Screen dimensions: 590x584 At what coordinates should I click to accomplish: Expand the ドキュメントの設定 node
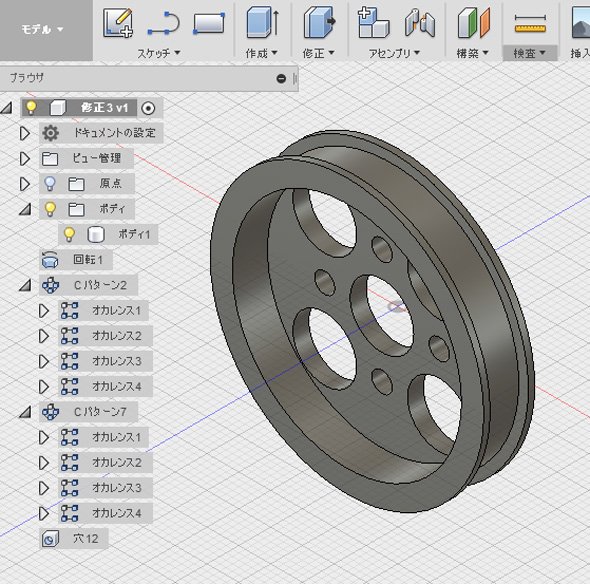pyautogui.click(x=25, y=133)
